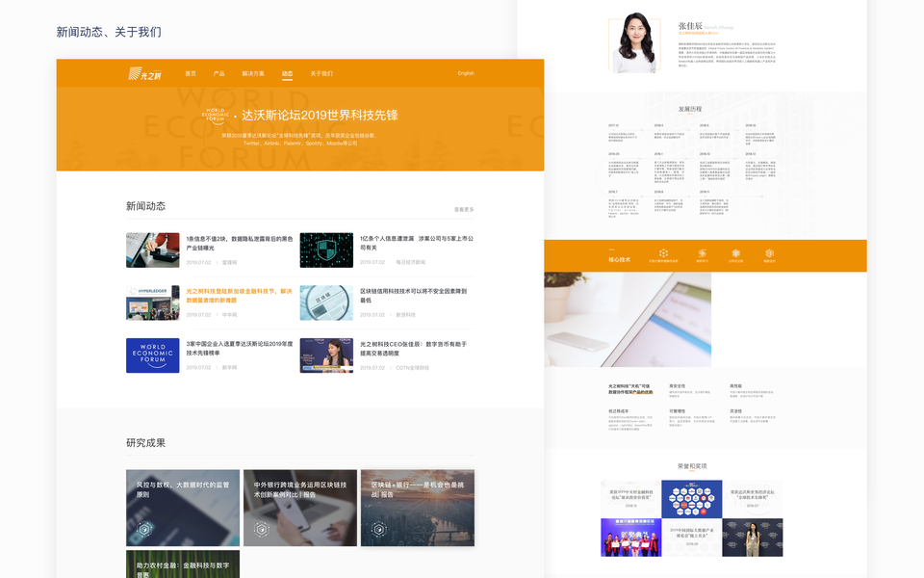Screen dimensions: 924x578
Task: Click the 高安全性 advantage heading
Action: [x=677, y=386]
